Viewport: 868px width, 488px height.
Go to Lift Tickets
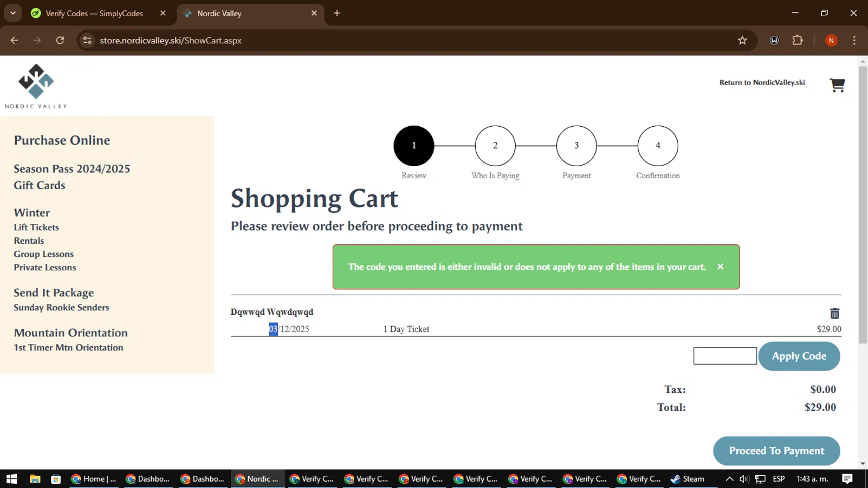[x=36, y=228]
